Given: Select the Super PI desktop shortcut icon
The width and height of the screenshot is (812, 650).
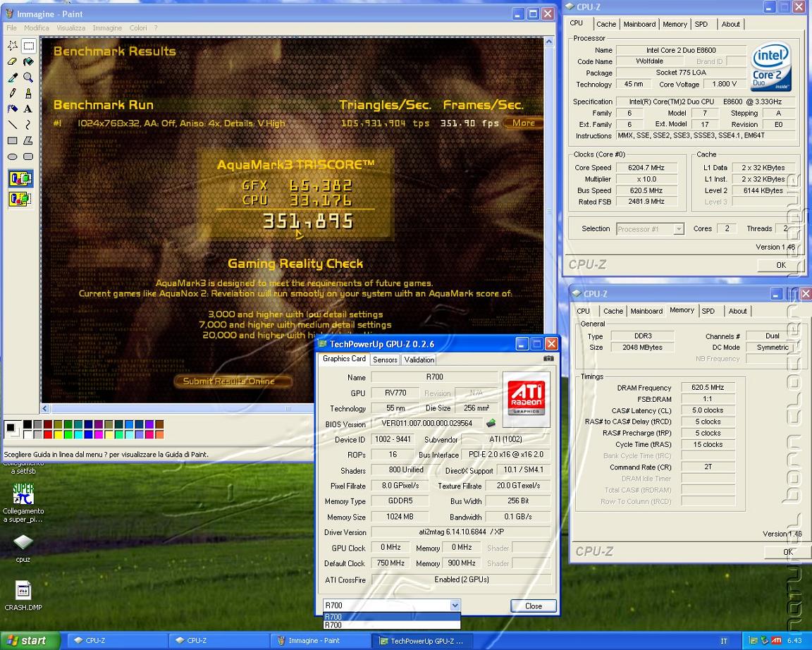Looking at the screenshot, I should [23, 494].
